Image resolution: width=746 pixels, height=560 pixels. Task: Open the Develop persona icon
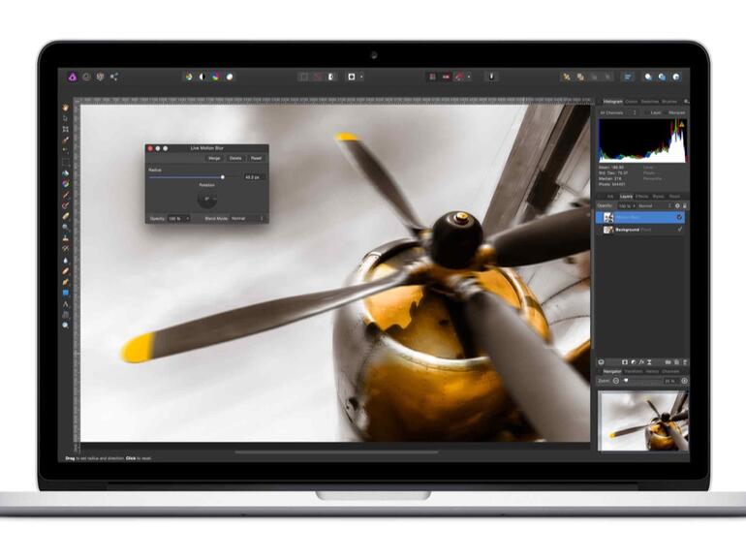100,77
